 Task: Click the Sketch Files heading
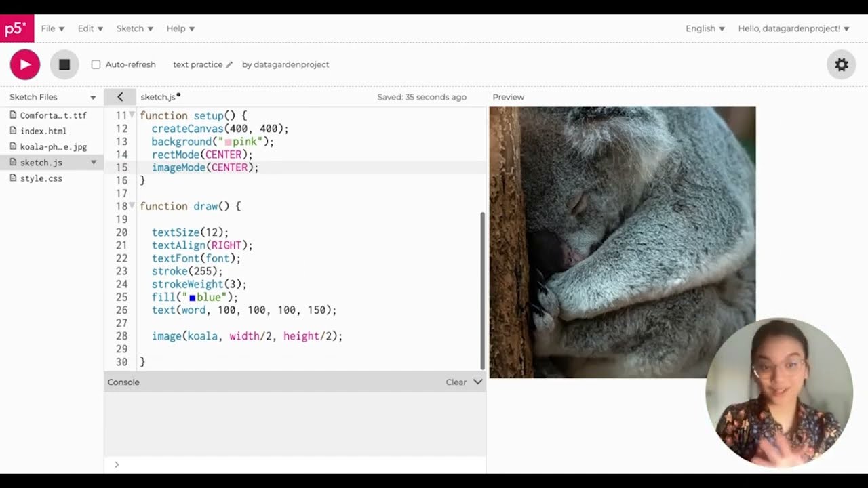[x=33, y=97]
